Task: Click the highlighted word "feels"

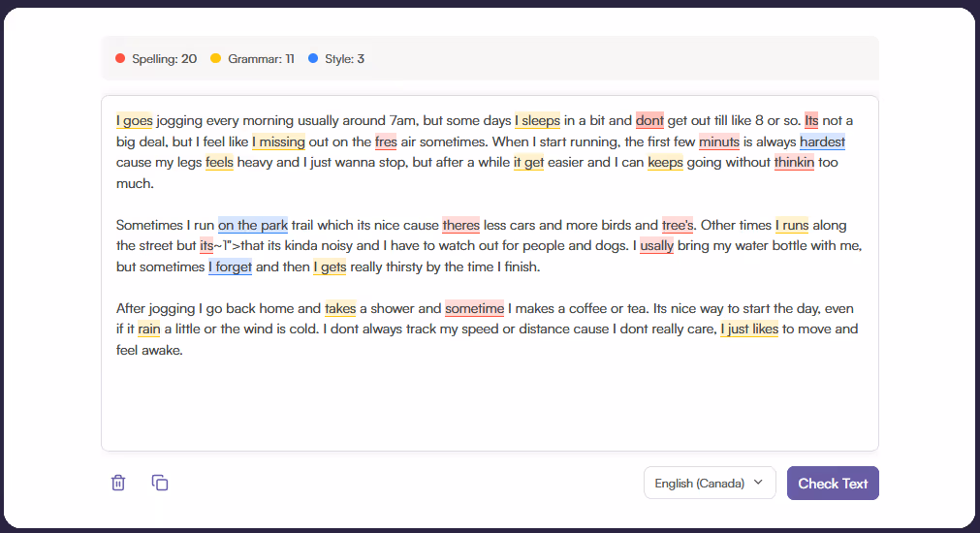Action: 219,163
